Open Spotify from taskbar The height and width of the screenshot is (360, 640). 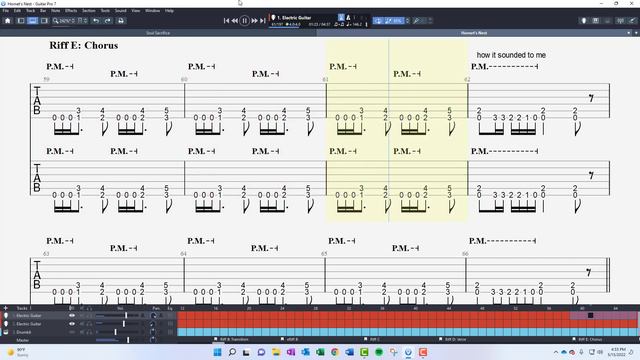(379, 352)
